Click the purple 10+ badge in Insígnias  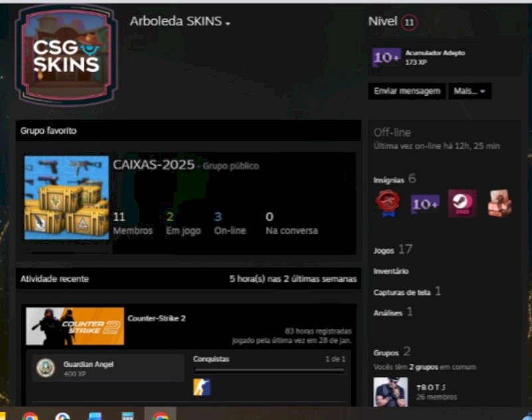coord(425,204)
